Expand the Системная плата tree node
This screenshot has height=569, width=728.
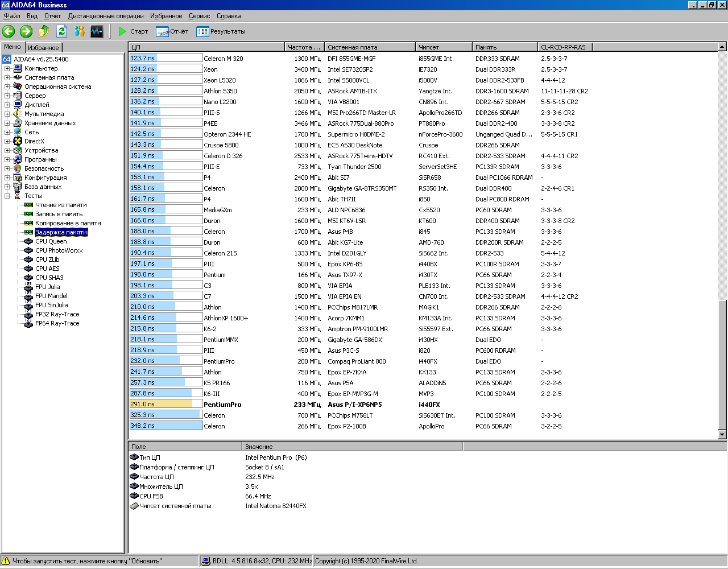[x=7, y=77]
